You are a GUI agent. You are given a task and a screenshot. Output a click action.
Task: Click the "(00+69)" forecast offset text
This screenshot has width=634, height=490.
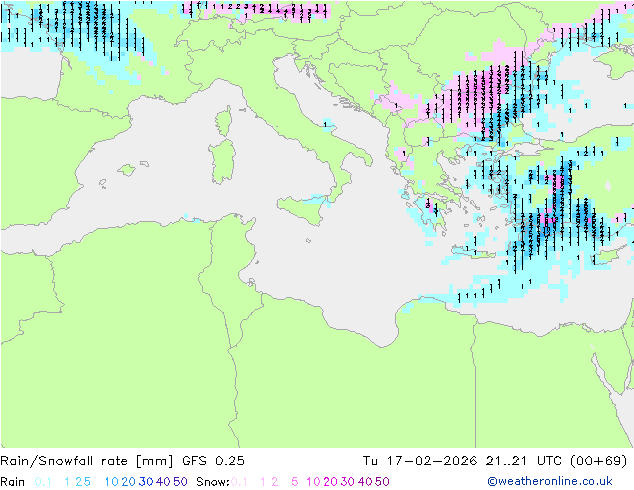pyautogui.click(x=598, y=461)
